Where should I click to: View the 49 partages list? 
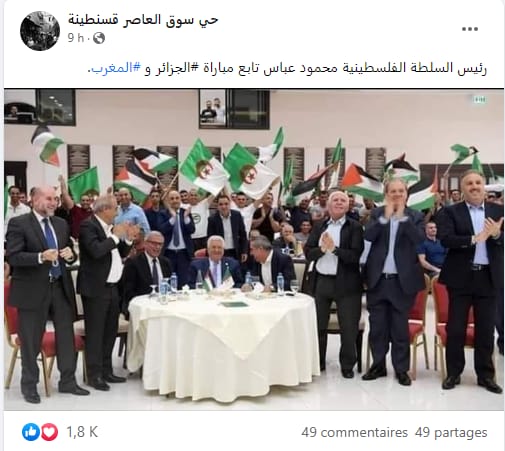[x=451, y=432]
